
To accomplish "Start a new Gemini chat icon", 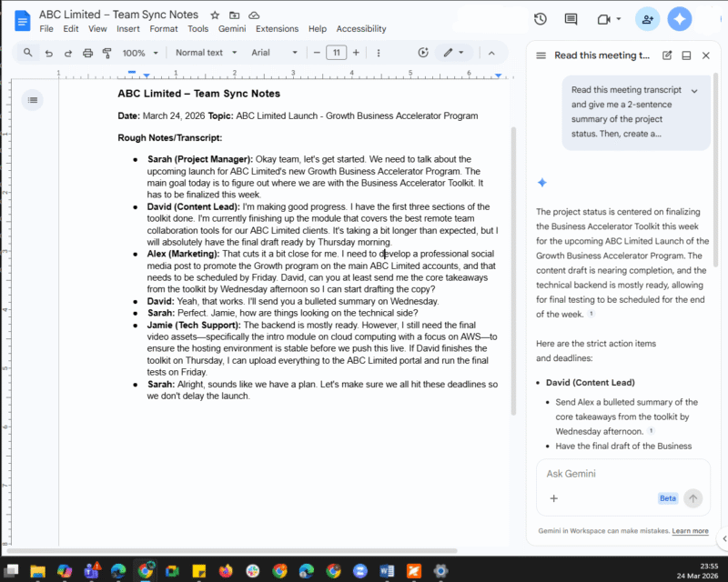I will click(x=667, y=55).
